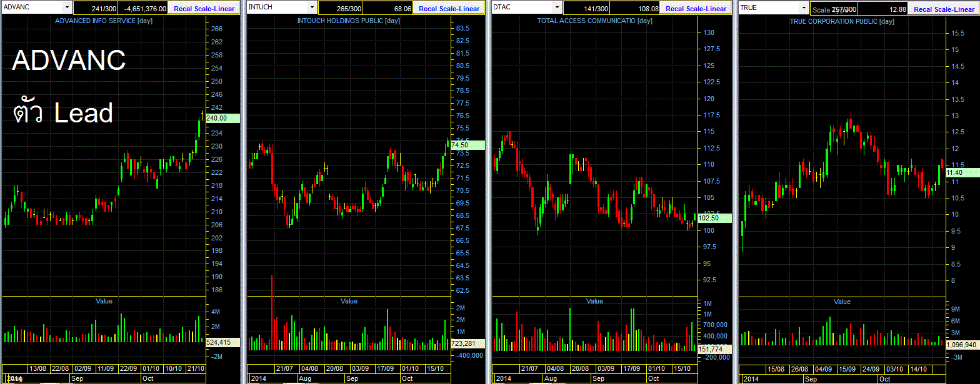Open the TRUE symbol dropdown
Screen dimensions: 980x384
804,7
